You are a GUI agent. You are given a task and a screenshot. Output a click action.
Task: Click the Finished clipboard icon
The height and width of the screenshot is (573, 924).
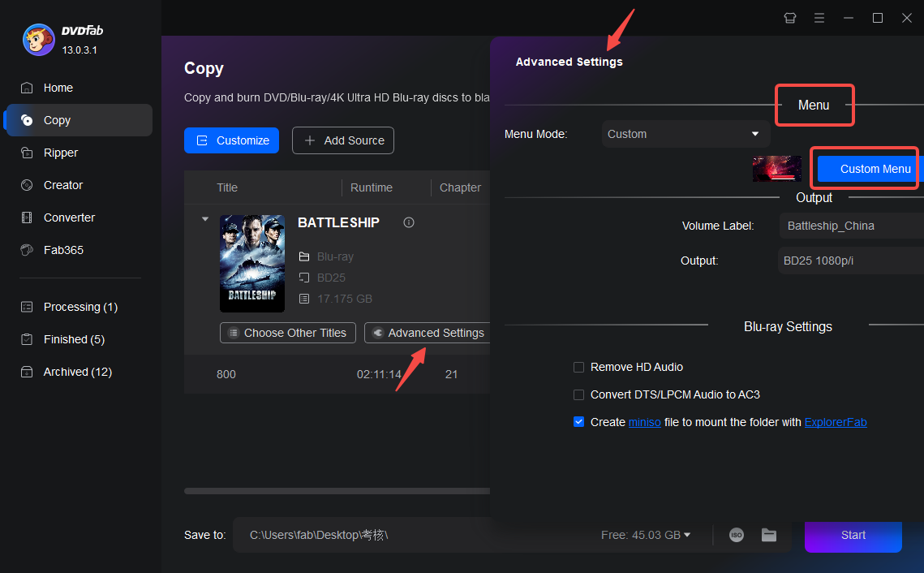(x=27, y=339)
